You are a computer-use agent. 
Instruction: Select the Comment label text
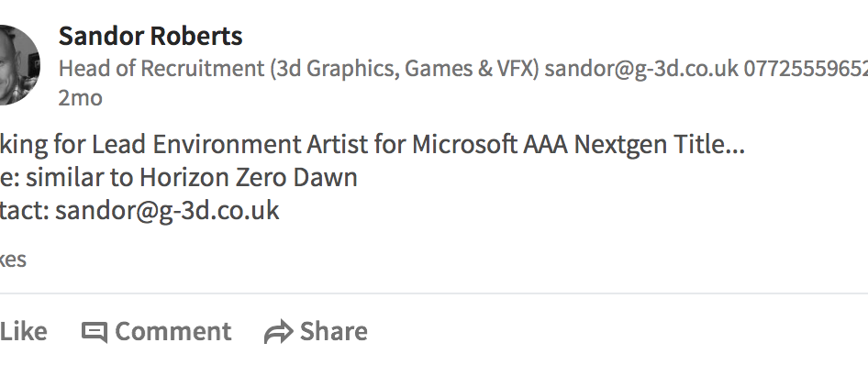pyautogui.click(x=172, y=331)
